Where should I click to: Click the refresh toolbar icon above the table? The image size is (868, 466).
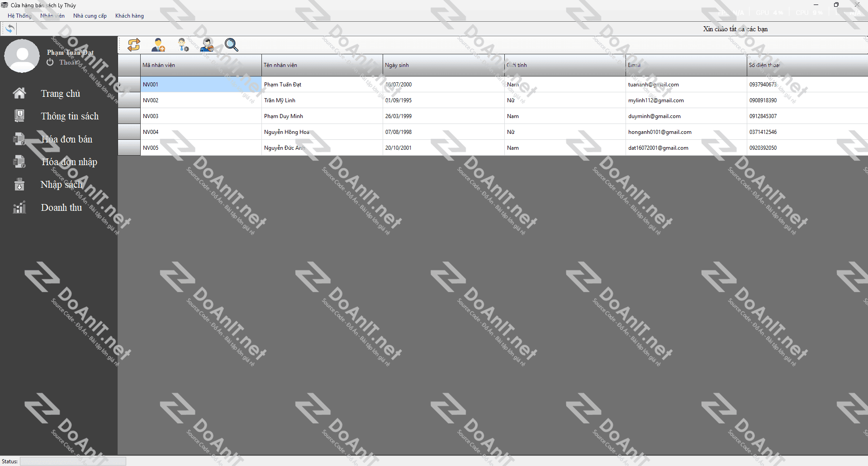[134, 45]
